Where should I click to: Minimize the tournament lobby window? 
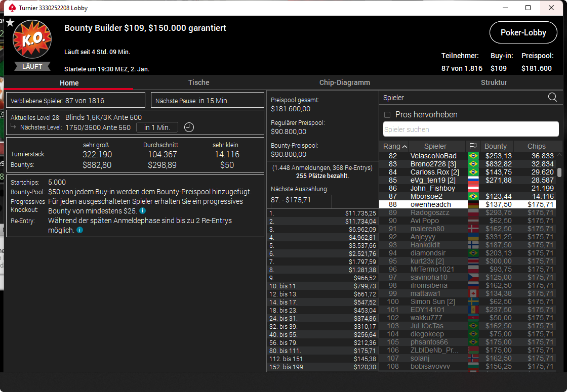(505, 8)
